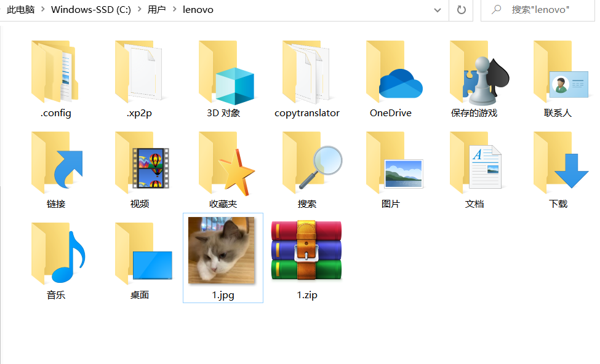Click the 保存的游戏 name label
This screenshot has height=364, width=600.
click(474, 113)
